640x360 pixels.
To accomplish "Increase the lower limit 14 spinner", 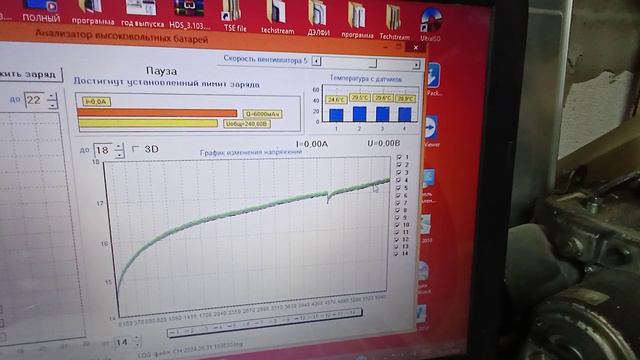I will click(x=137, y=338).
